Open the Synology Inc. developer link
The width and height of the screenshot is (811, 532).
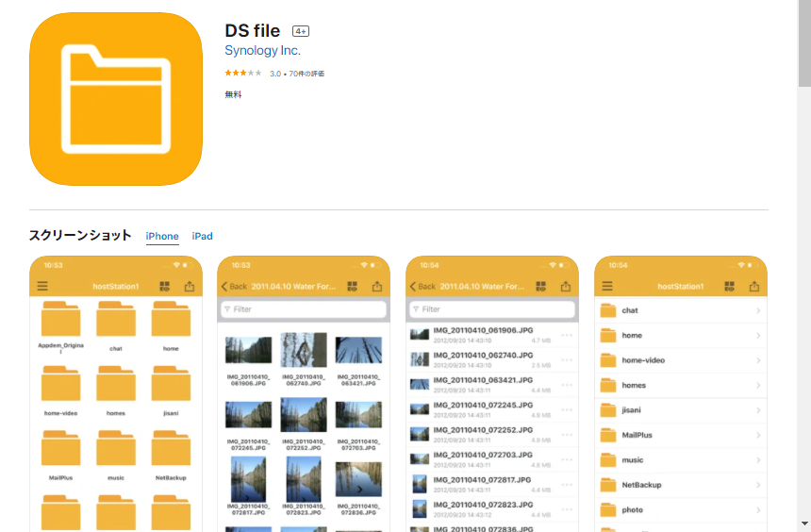pos(262,50)
